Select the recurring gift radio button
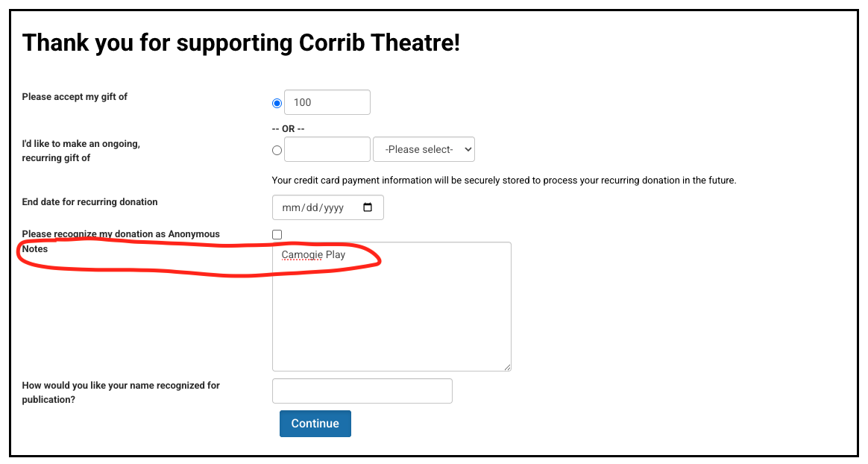This screenshot has height=464, width=868. tap(277, 150)
